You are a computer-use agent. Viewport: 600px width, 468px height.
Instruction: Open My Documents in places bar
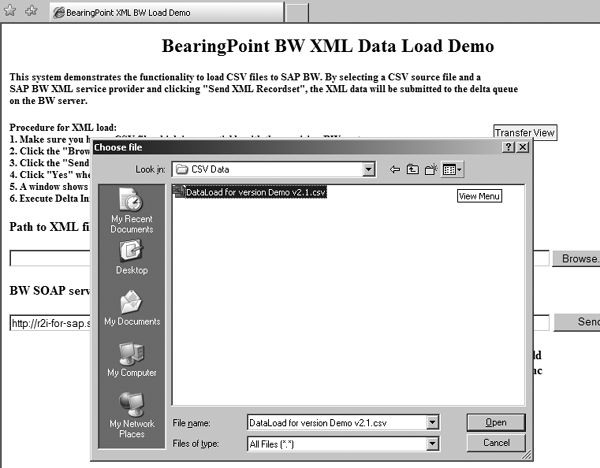coord(131,309)
